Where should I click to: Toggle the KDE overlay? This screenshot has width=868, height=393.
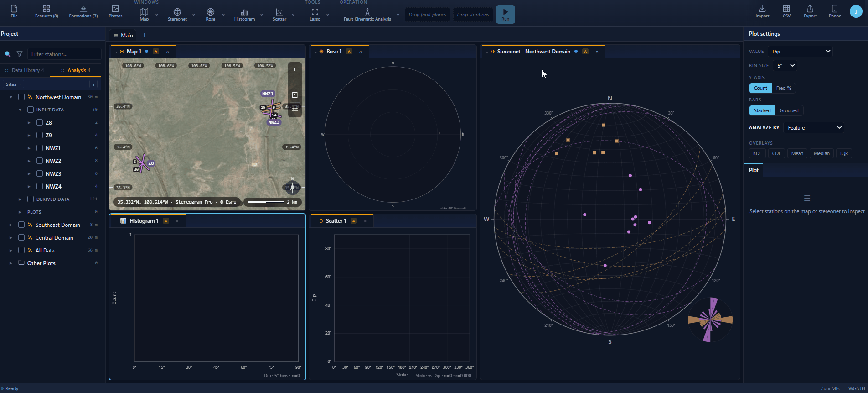(757, 153)
